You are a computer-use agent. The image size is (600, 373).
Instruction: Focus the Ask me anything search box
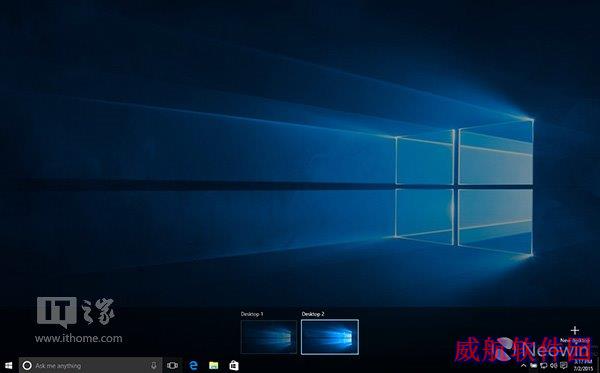pos(90,365)
